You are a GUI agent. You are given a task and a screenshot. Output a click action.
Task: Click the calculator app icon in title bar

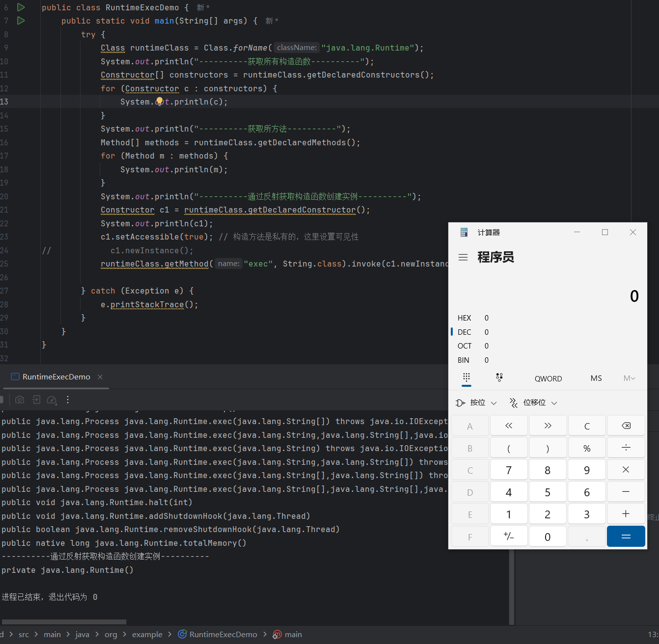[x=464, y=232]
